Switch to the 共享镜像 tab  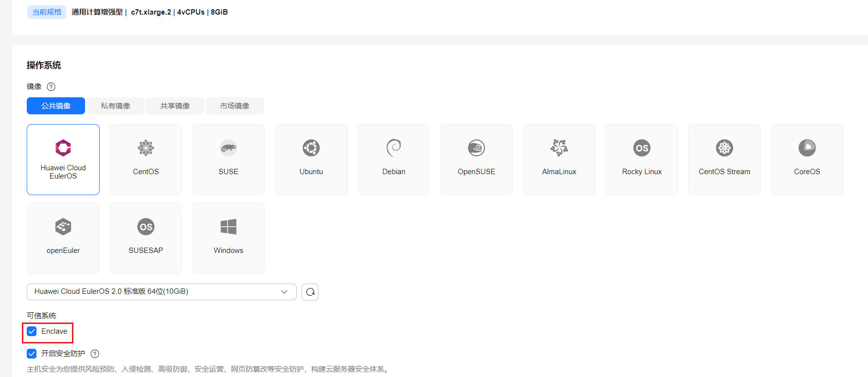pos(175,106)
